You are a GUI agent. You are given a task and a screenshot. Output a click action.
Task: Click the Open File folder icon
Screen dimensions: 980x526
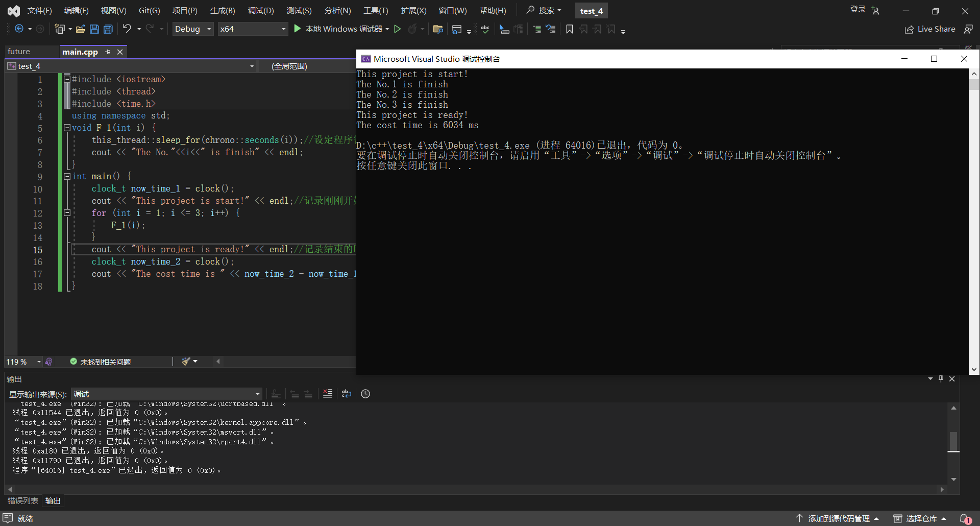[81, 29]
